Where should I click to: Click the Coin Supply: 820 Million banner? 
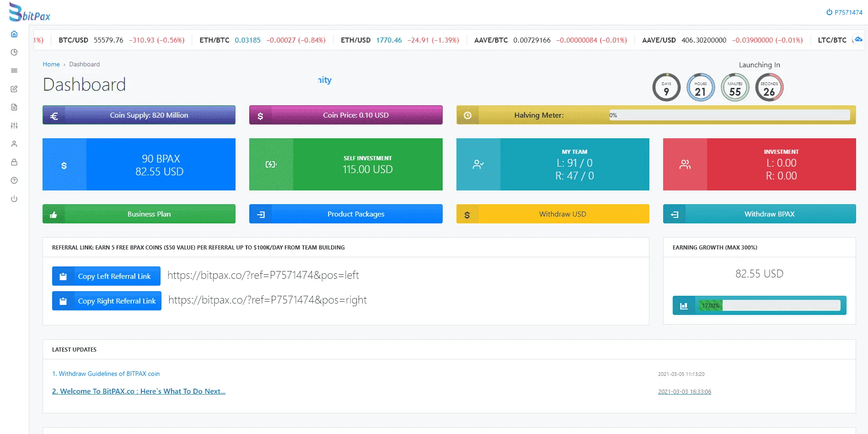coord(139,115)
